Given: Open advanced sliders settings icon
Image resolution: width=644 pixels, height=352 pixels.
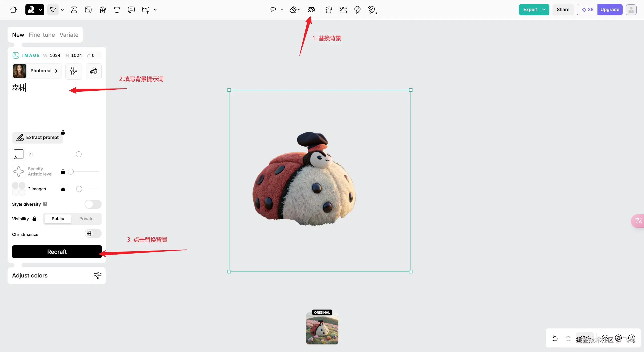Looking at the screenshot, I should (74, 71).
